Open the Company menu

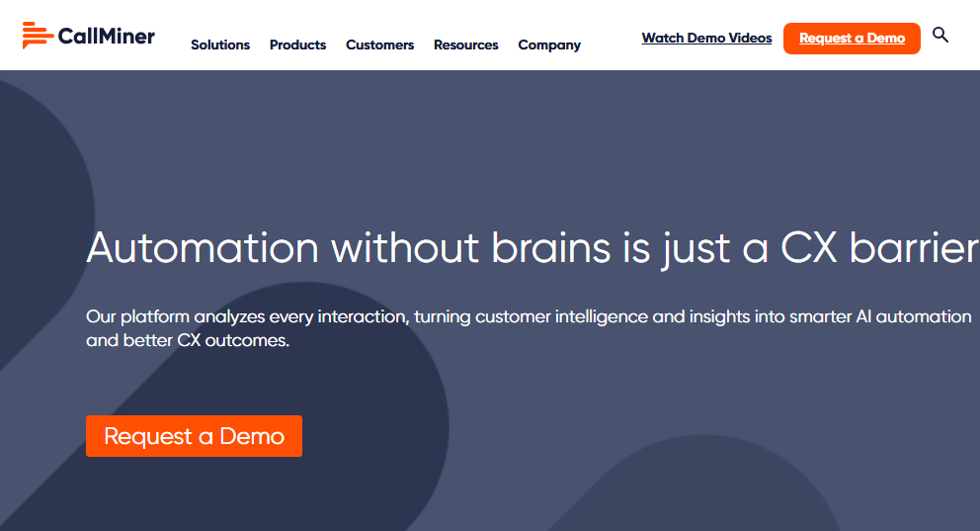tap(549, 45)
